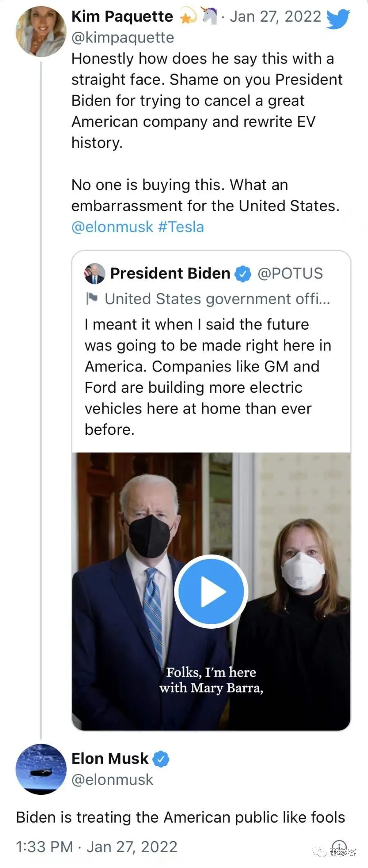Click the @POTUS handle
This screenshot has height=868, width=368.
click(290, 273)
